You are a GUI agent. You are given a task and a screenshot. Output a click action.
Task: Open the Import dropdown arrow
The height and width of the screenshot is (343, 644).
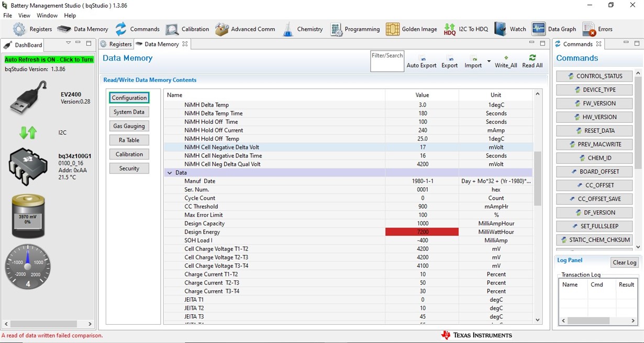[x=489, y=62]
